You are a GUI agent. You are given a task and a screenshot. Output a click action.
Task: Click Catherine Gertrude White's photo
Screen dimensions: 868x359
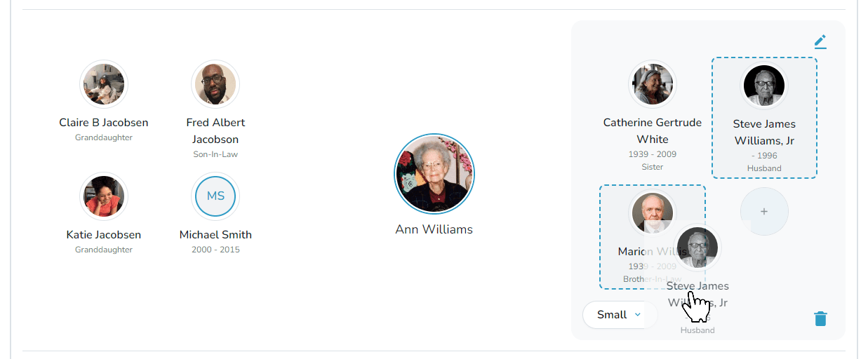coord(652,84)
